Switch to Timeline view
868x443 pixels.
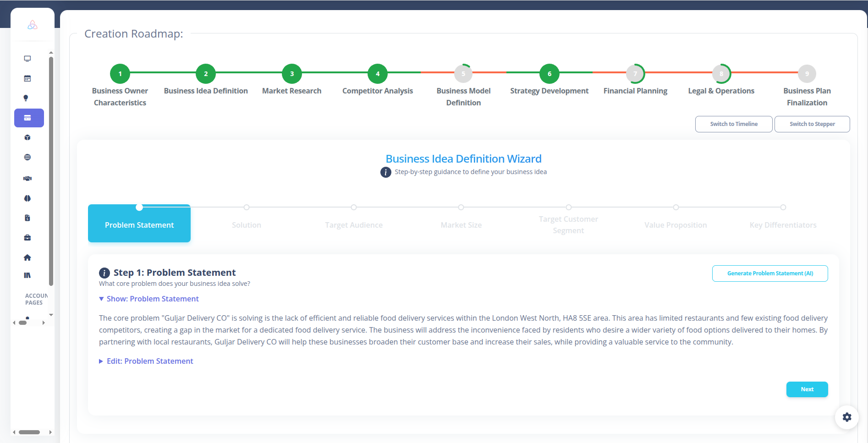pyautogui.click(x=734, y=124)
